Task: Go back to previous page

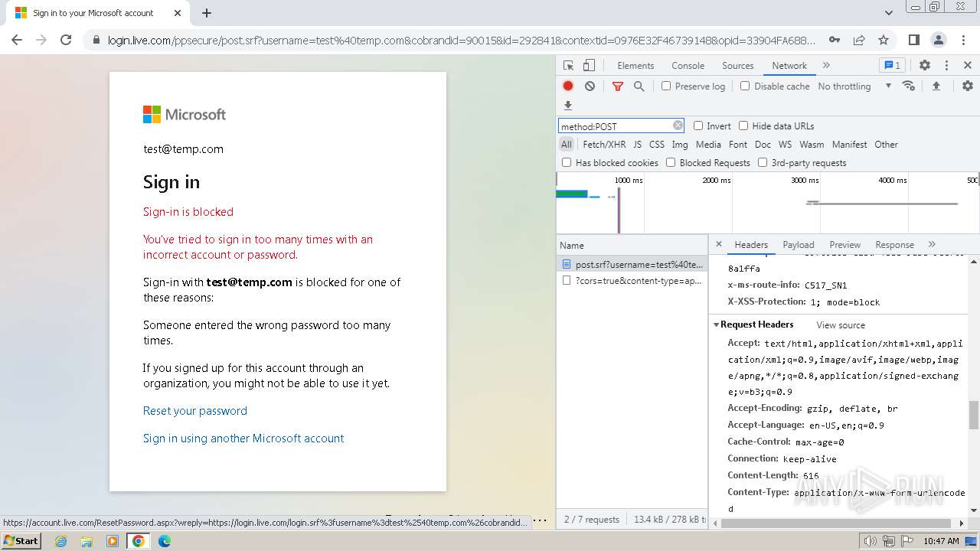Action: tap(17, 40)
